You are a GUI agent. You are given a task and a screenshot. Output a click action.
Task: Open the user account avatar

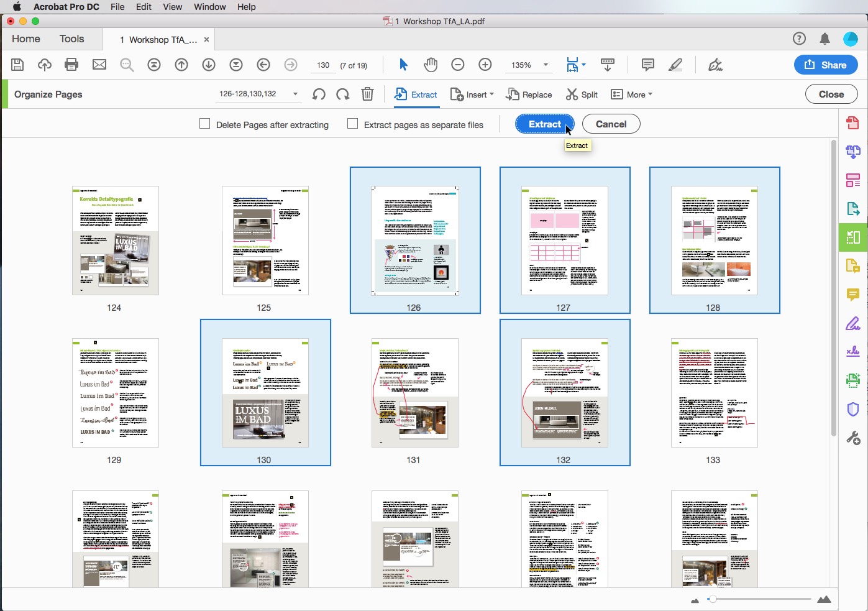tap(851, 39)
